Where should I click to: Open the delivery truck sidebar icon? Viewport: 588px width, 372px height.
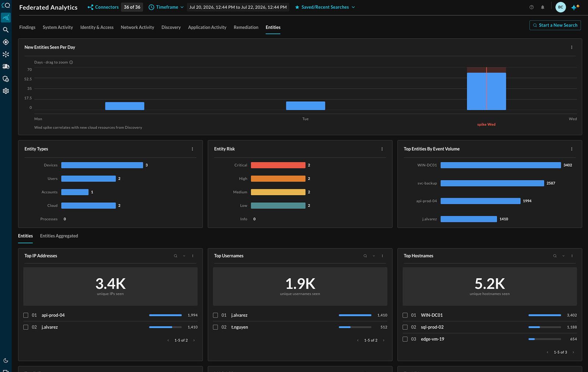tap(6, 66)
